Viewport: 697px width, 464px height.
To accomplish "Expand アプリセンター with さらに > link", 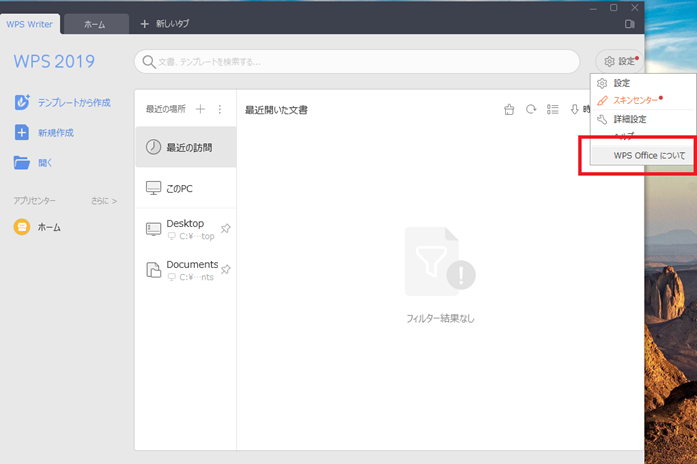I will 104,201.
